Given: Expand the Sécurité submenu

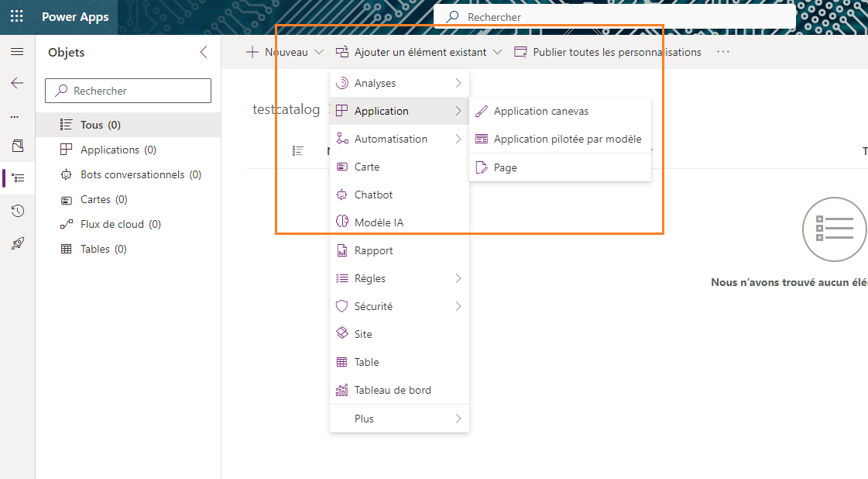Looking at the screenshot, I should pos(400,306).
